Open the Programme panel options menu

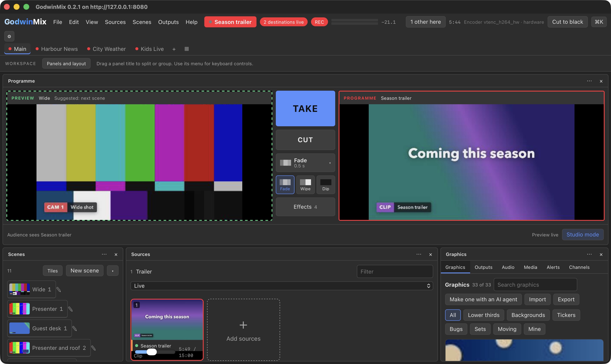pyautogui.click(x=589, y=81)
